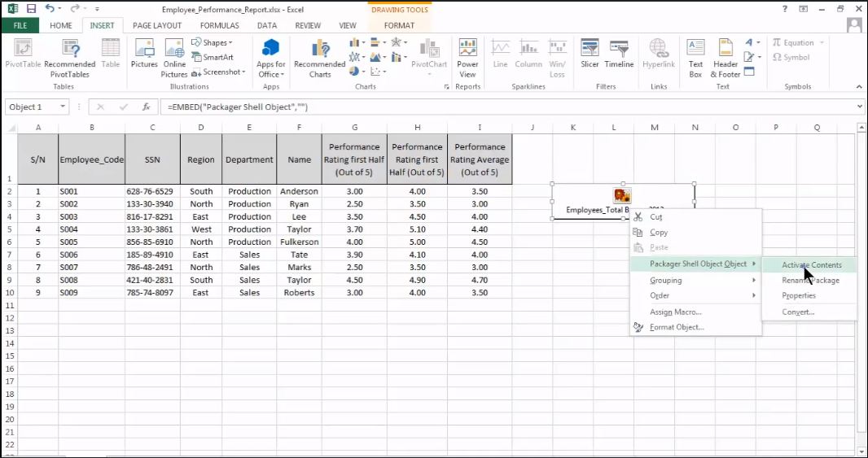868x458 pixels.
Task: Insert SmartArt graphic
Action: (x=213, y=57)
